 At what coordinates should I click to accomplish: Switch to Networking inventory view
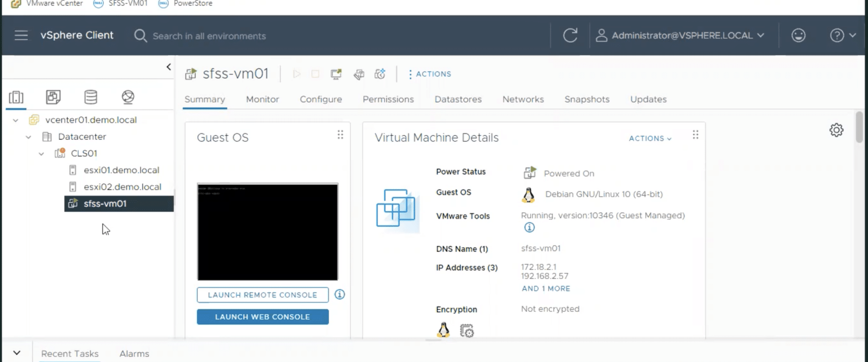click(128, 97)
